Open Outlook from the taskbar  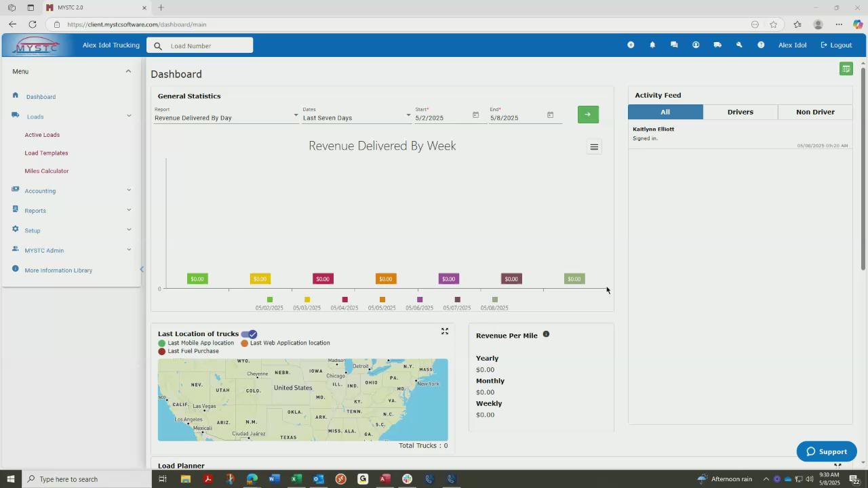point(319,479)
